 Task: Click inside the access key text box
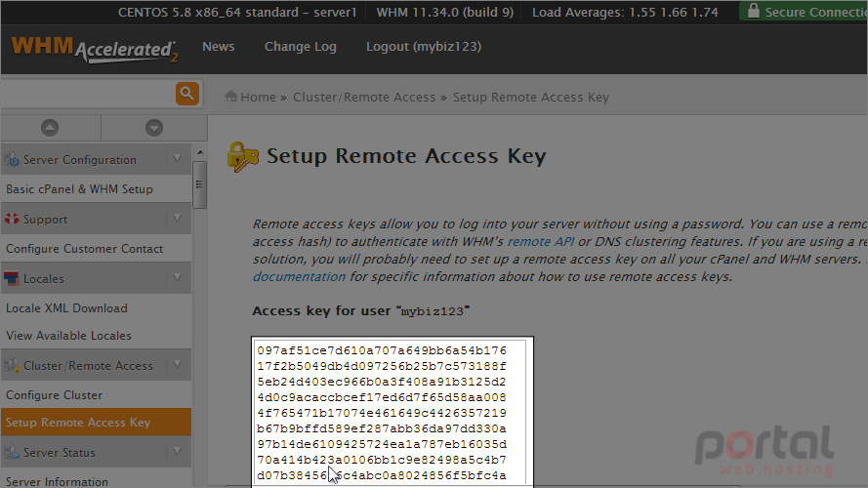tap(392, 412)
